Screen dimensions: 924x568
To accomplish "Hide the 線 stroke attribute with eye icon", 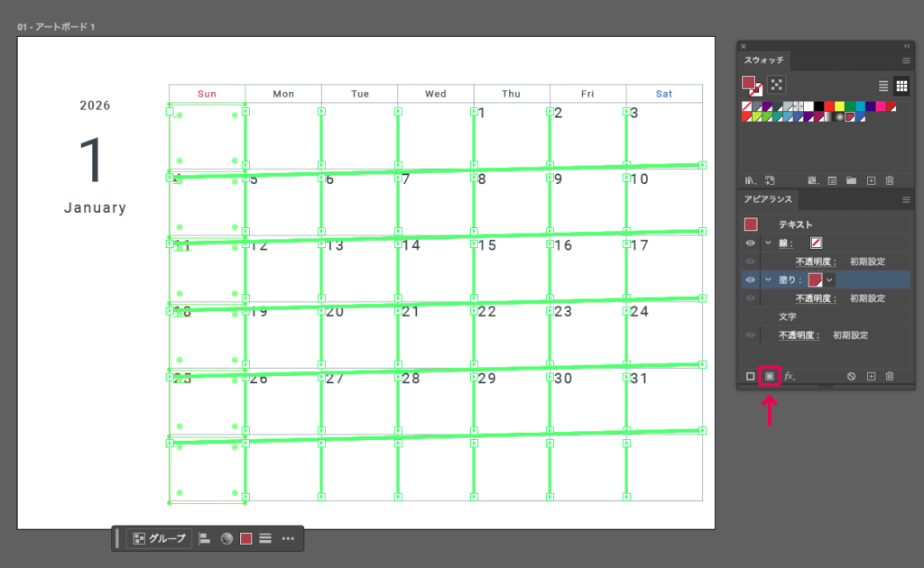I will point(750,243).
